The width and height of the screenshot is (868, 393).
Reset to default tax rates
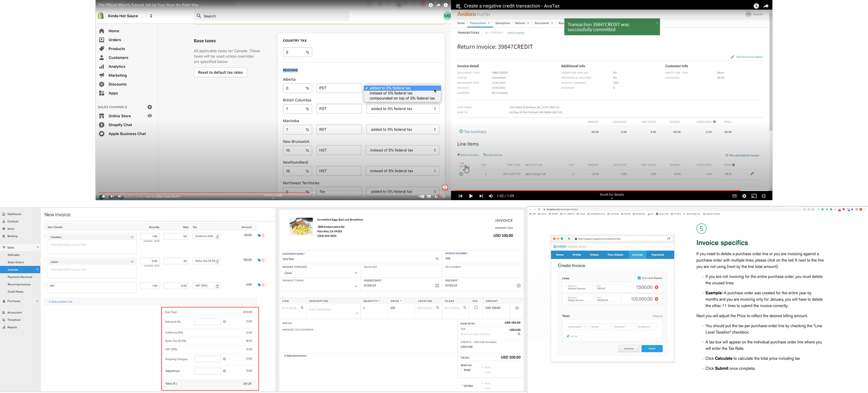pos(220,72)
